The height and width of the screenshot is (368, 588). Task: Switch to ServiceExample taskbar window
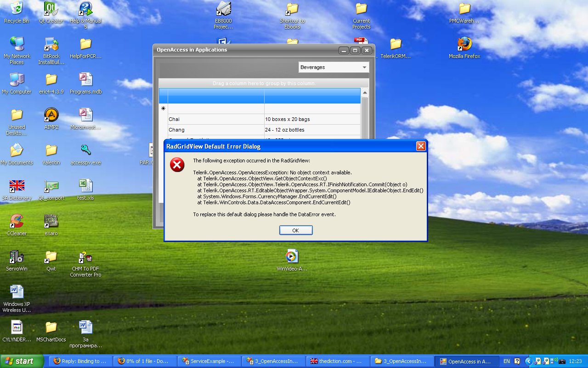(209, 361)
